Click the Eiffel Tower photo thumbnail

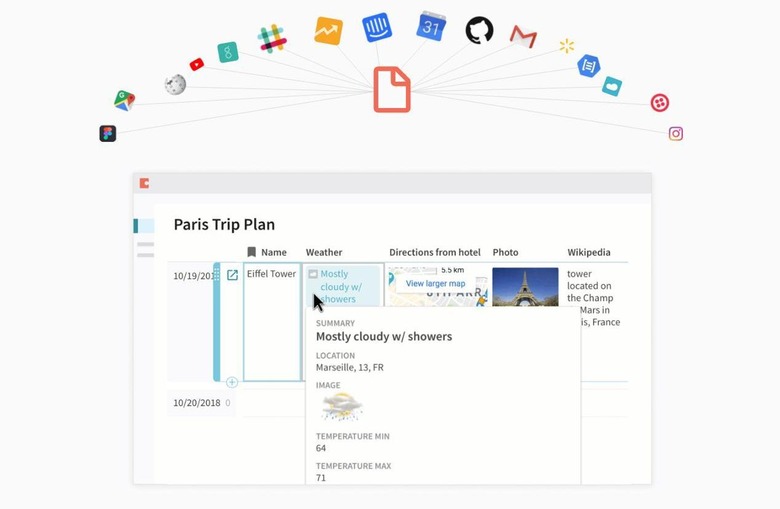click(525, 287)
